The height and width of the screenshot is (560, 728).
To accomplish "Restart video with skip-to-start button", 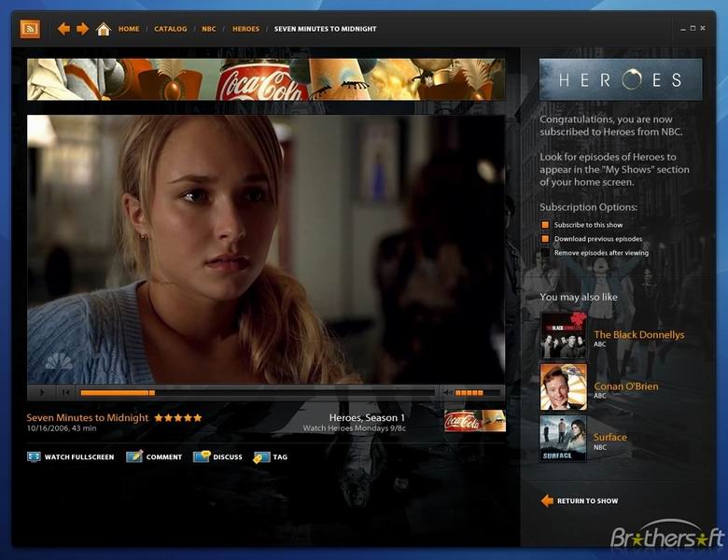I will [65, 392].
